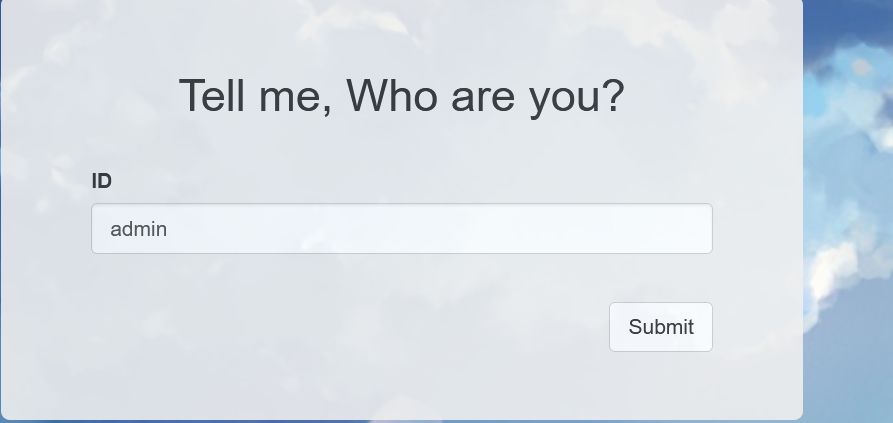Click the 'admin' text inside the field
Image resolution: width=893 pixels, height=423 pixels.
tap(138, 229)
